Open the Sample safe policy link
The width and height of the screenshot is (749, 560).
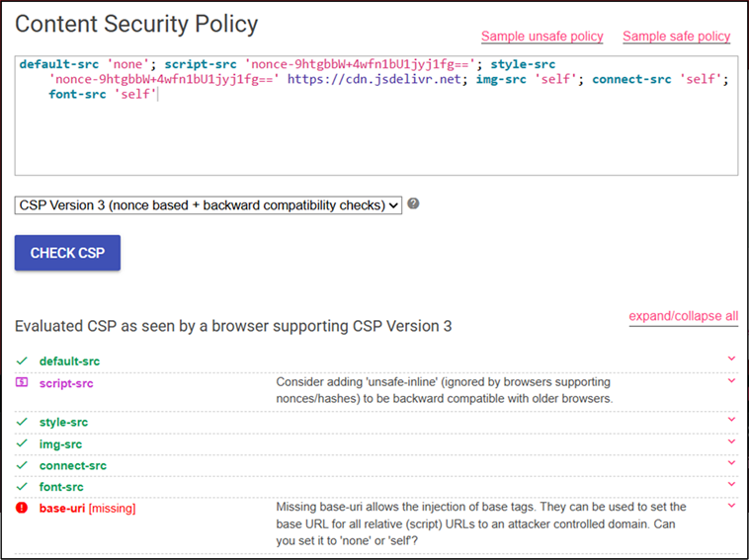(x=677, y=37)
